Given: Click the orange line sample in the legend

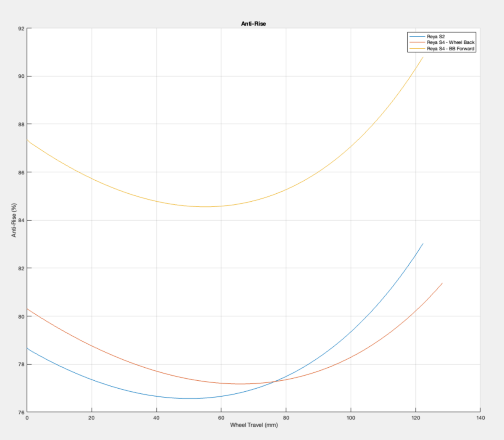Looking at the screenshot, I should pos(417,42).
